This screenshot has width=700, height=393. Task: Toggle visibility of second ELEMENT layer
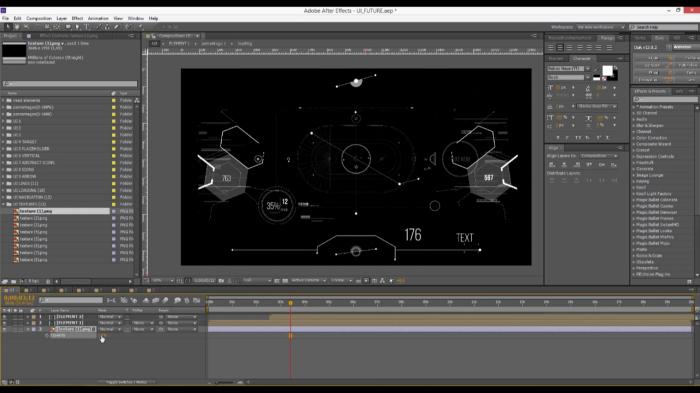[x=4, y=322]
